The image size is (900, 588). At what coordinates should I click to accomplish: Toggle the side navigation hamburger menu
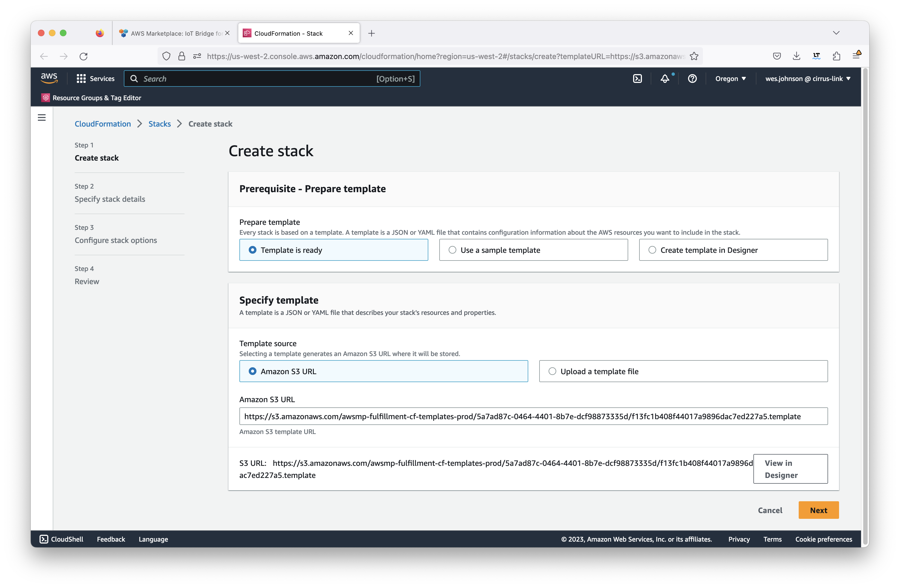[x=42, y=117]
